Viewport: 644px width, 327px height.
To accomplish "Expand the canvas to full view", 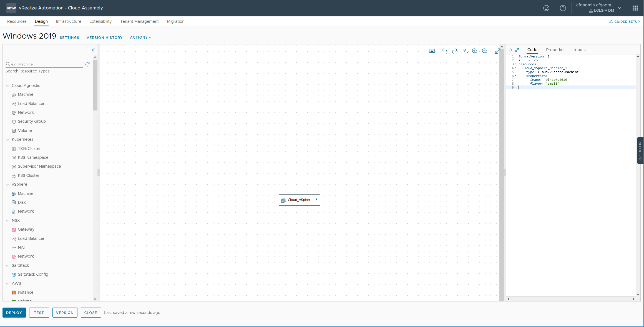I will point(497,51).
